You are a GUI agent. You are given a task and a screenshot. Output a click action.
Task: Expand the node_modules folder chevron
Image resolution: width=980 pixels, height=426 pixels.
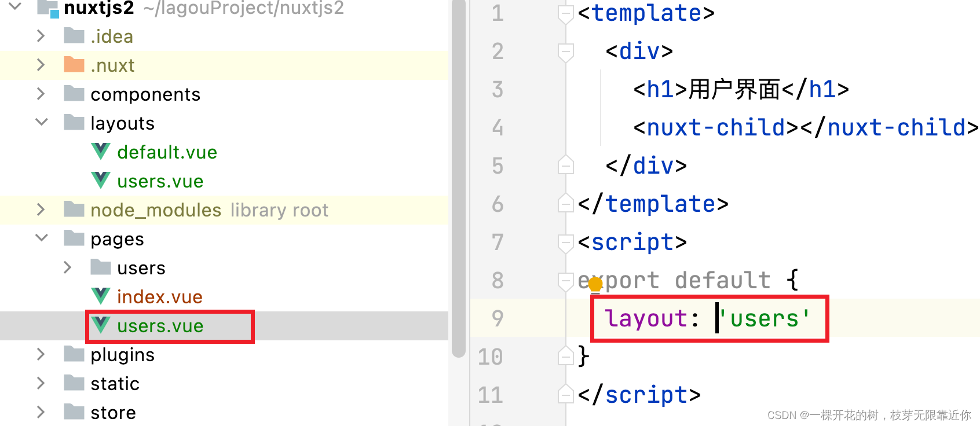tap(41, 210)
